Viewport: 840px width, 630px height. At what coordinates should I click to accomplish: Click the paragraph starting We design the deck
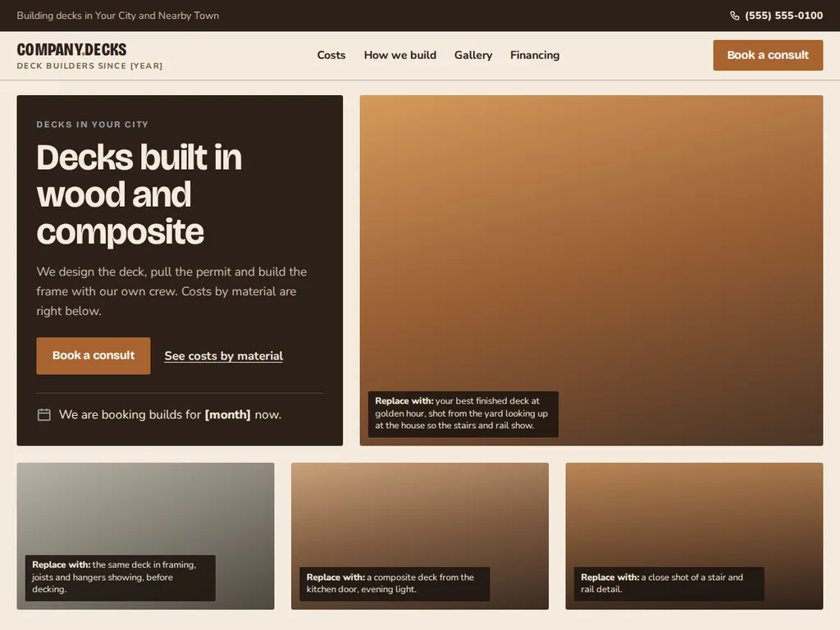point(171,291)
